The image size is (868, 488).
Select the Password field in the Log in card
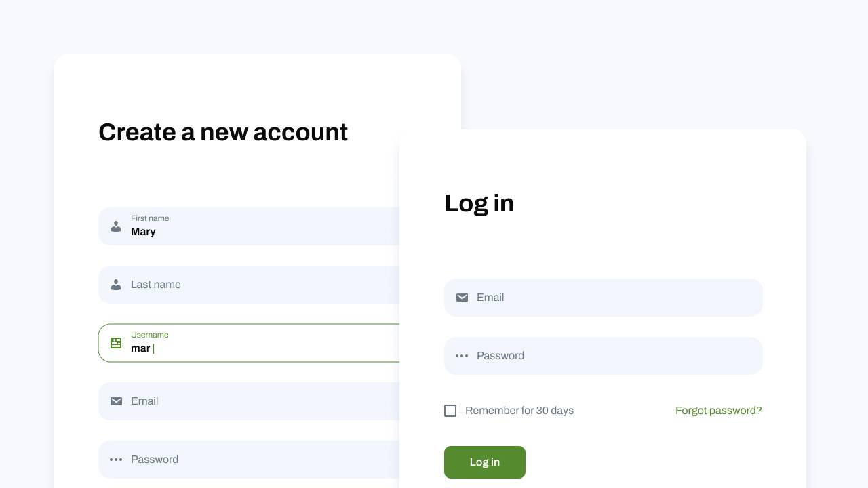(x=610, y=356)
